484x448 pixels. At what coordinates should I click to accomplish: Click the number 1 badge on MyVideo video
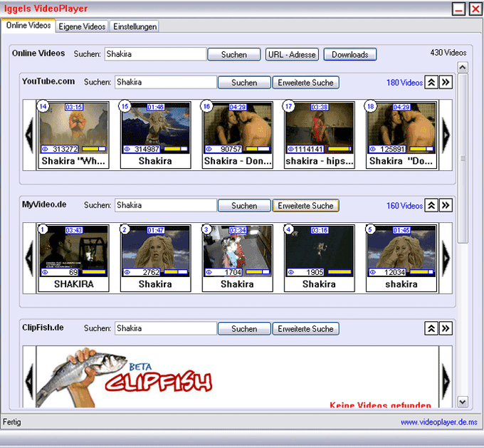(43, 229)
